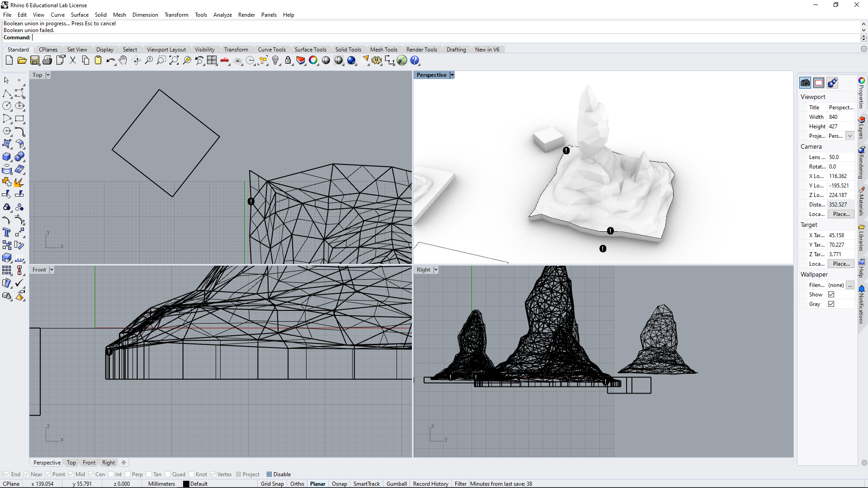Select the Polyline tool
The height and width of the screenshot is (488, 868).
[x=7, y=94]
